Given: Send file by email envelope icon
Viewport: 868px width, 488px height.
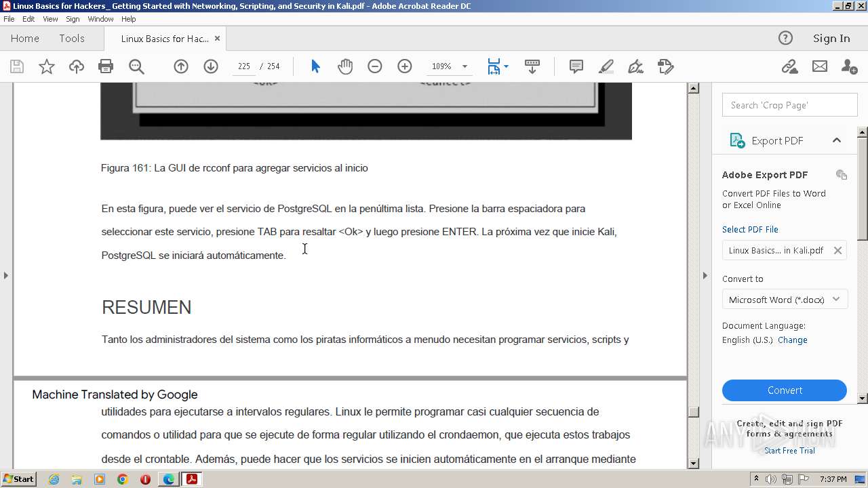Looking at the screenshot, I should point(820,66).
